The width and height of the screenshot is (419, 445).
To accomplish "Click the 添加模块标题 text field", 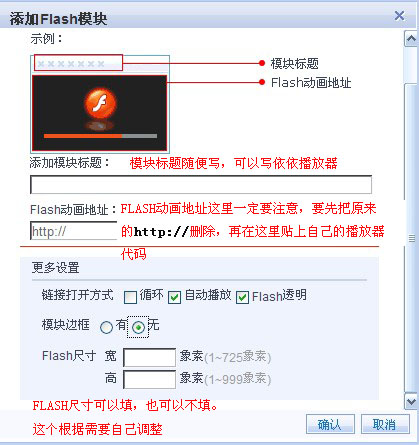I will pos(201,185).
